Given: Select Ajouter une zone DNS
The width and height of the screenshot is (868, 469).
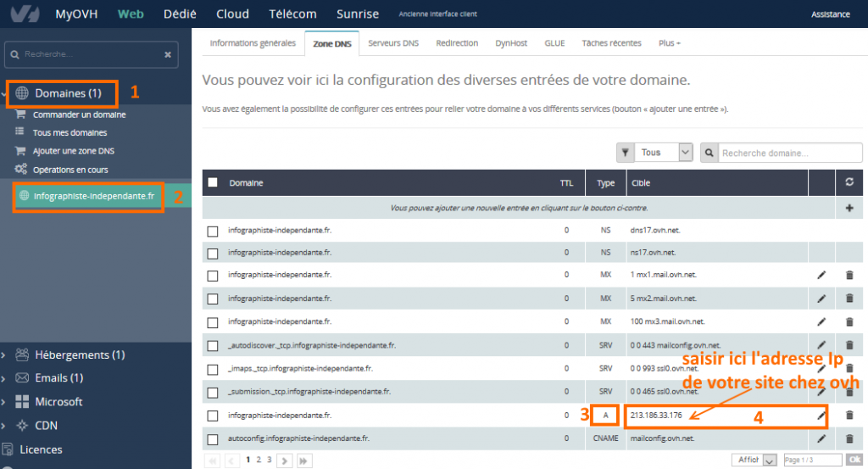Looking at the screenshot, I should point(74,151).
